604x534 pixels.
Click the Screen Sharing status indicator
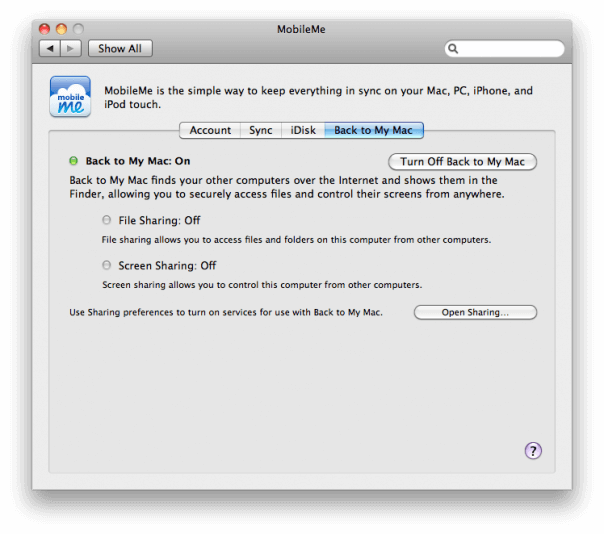point(106,265)
